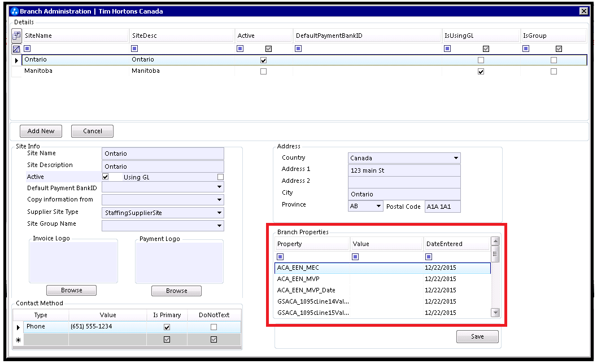Image resolution: width=597 pixels, height=364 pixels.
Task: Open the Province dropdown showing AB
Action: 378,206
